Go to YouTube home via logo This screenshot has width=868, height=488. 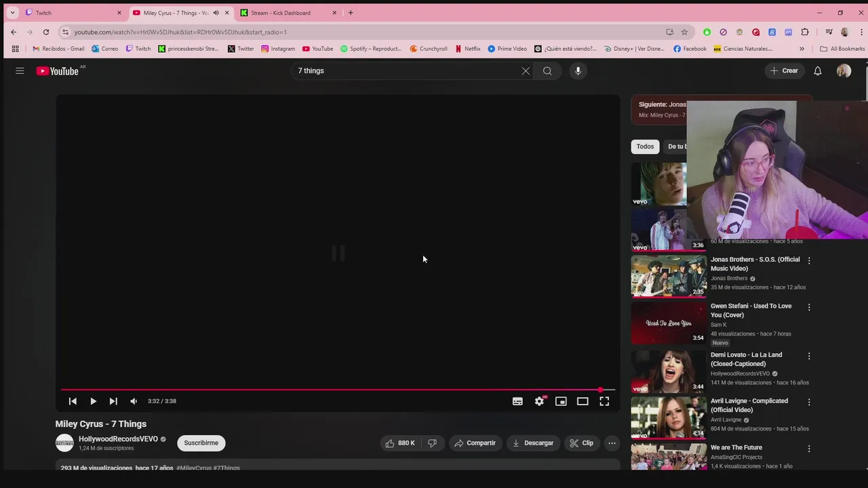[58, 70]
